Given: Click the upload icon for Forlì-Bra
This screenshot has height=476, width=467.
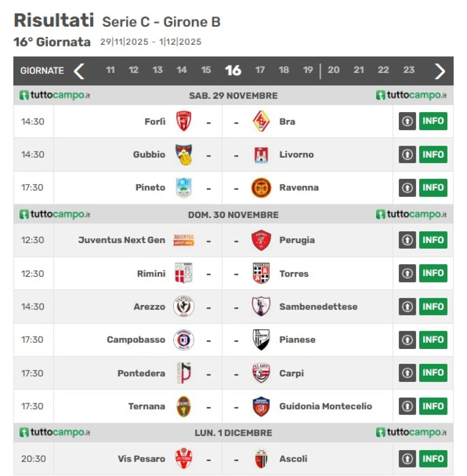Looking at the screenshot, I should [x=407, y=121].
